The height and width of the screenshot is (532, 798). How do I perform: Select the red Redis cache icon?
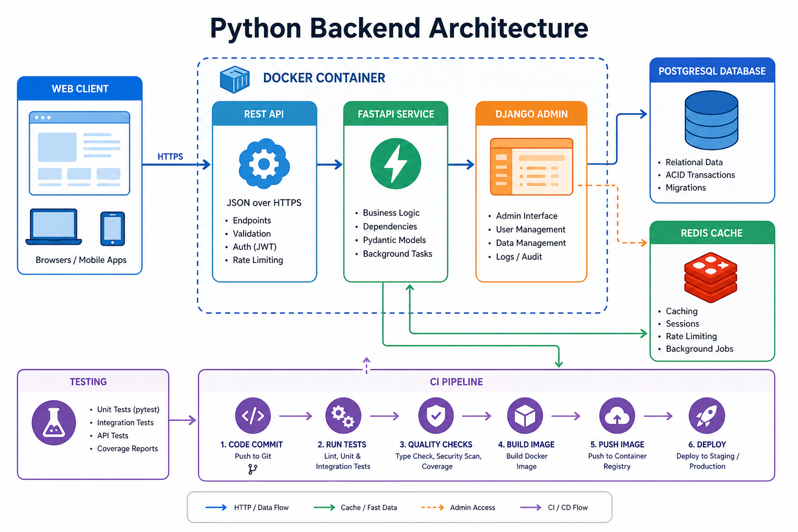click(711, 277)
